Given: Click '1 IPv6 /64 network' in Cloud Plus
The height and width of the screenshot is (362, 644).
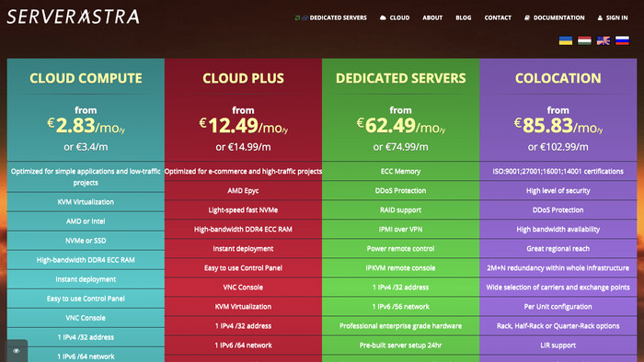Looking at the screenshot, I should tap(243, 345).
